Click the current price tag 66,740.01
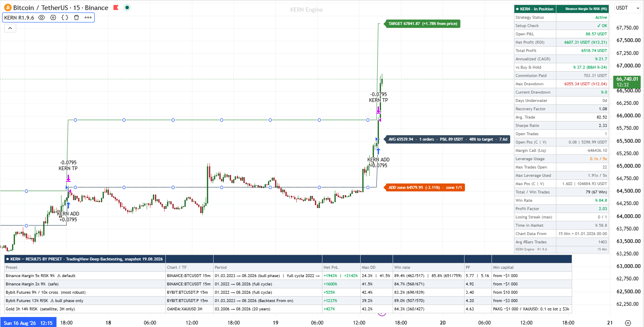This screenshot has height=327, width=644. point(627,81)
